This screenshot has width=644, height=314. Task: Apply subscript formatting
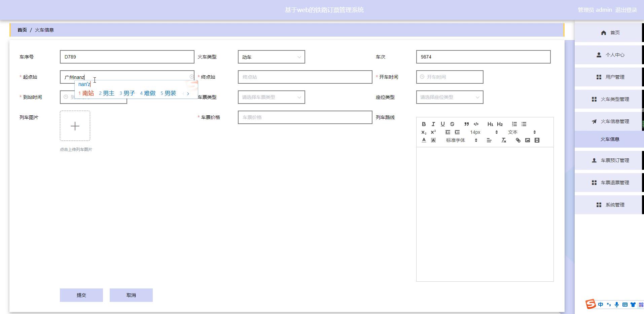tap(424, 132)
